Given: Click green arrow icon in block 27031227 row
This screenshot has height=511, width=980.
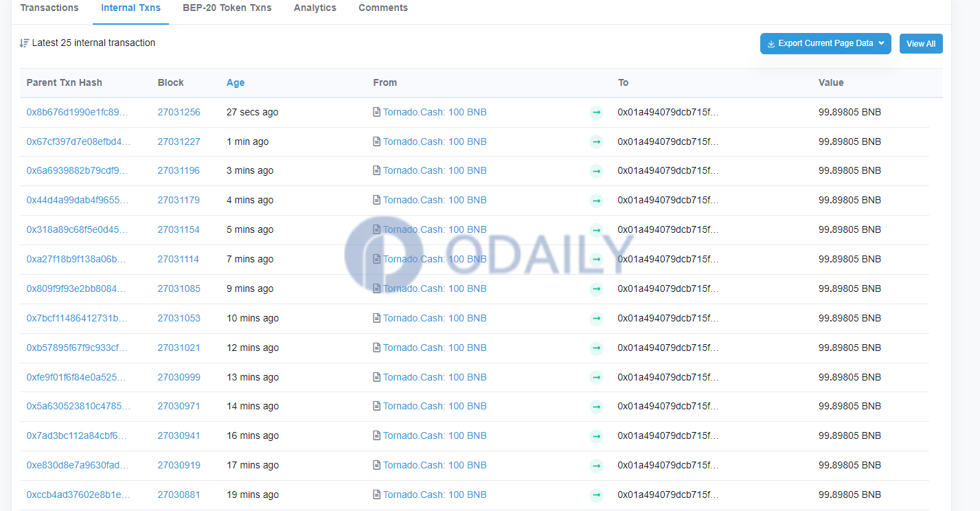Looking at the screenshot, I should click(x=596, y=142).
